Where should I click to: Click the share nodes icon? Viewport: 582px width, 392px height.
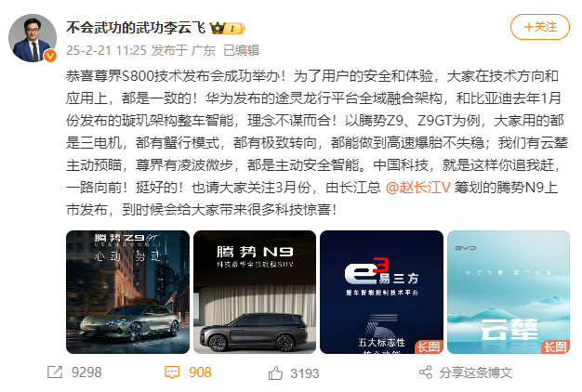tap(426, 372)
